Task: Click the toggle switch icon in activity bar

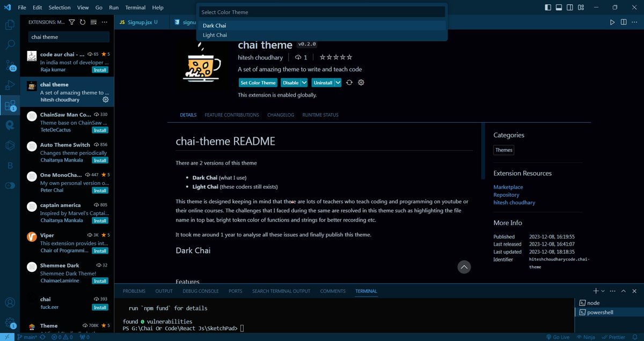Action: 10,186
